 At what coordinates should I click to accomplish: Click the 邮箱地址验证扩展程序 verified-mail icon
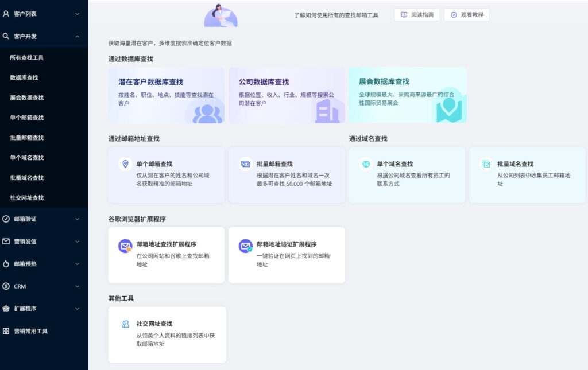point(246,246)
